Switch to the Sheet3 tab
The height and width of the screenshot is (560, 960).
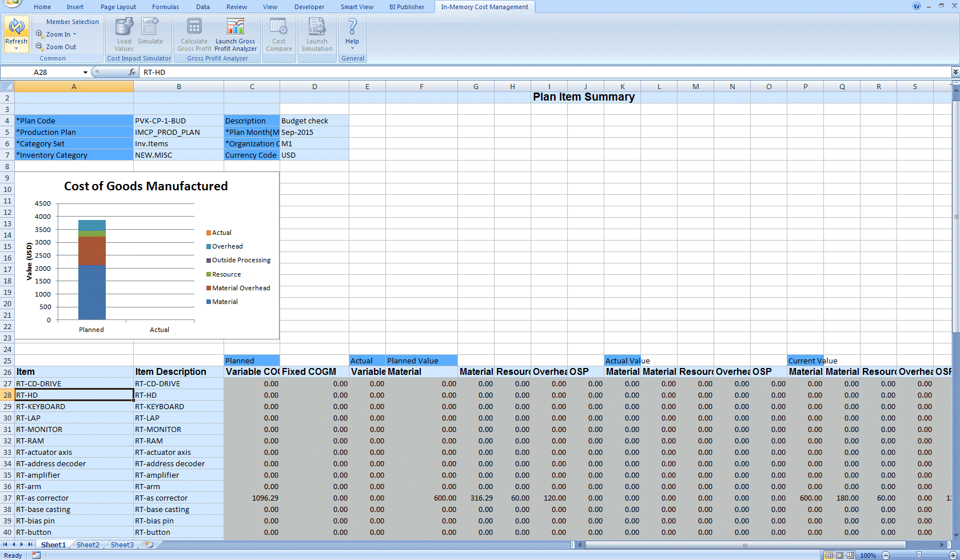click(122, 545)
